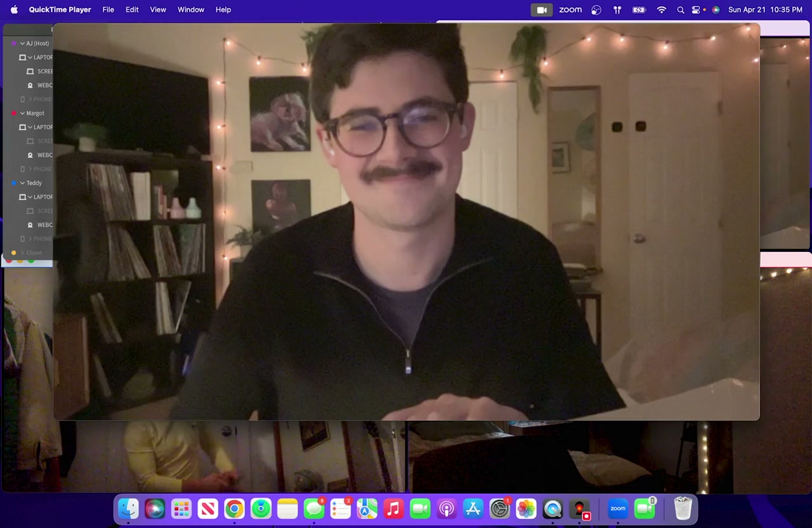Open Photos from the Dock
Screen dimensions: 812x528
click(526, 508)
